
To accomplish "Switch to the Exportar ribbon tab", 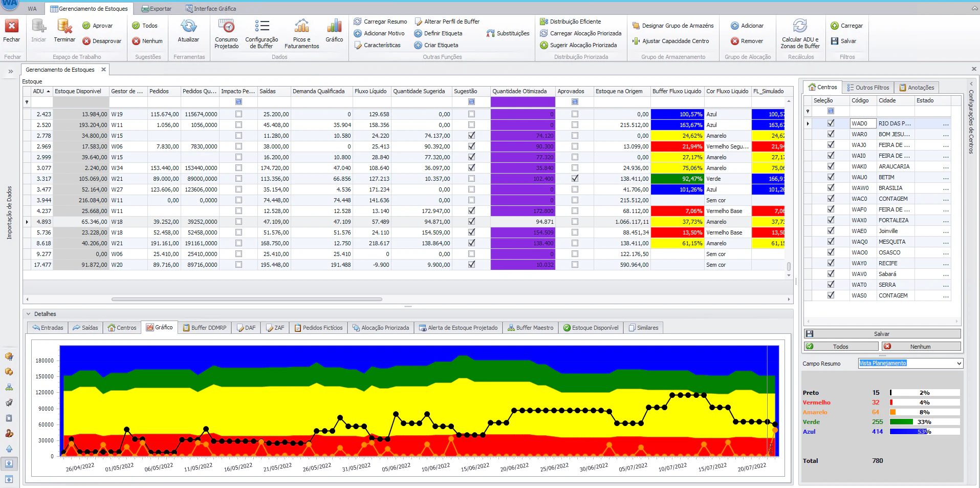I will (x=155, y=8).
